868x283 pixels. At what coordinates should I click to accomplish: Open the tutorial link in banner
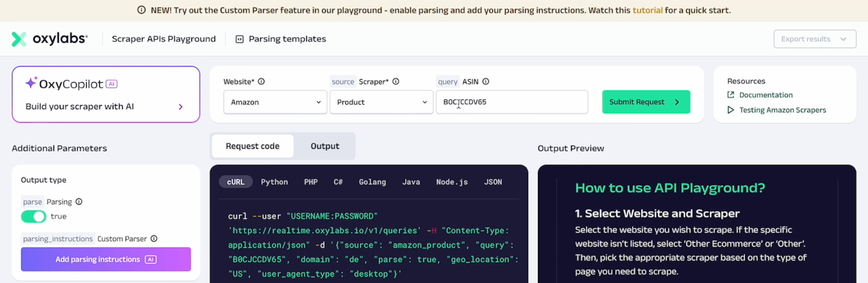(x=647, y=10)
